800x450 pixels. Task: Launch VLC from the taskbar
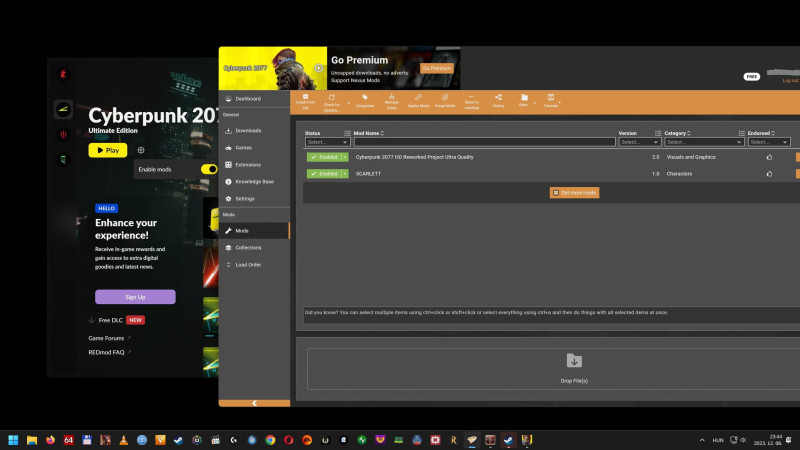[x=123, y=440]
